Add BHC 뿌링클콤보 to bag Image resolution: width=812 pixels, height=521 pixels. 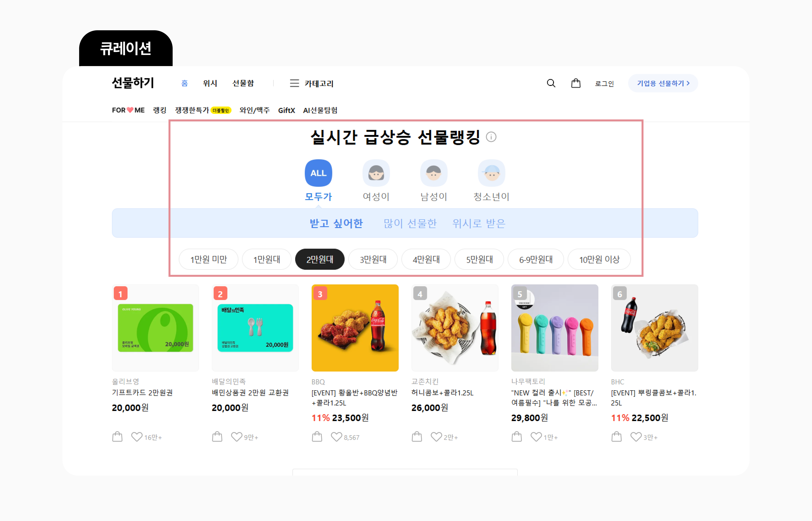pos(617,437)
